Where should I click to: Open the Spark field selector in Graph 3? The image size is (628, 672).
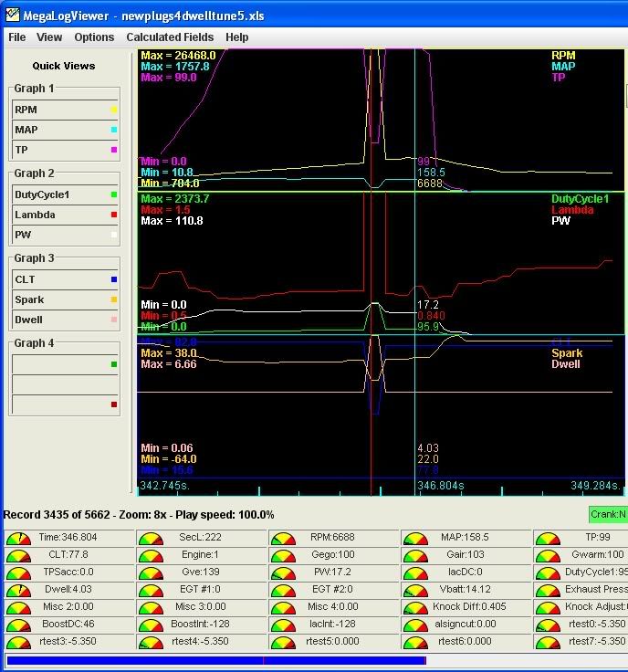click(60, 299)
